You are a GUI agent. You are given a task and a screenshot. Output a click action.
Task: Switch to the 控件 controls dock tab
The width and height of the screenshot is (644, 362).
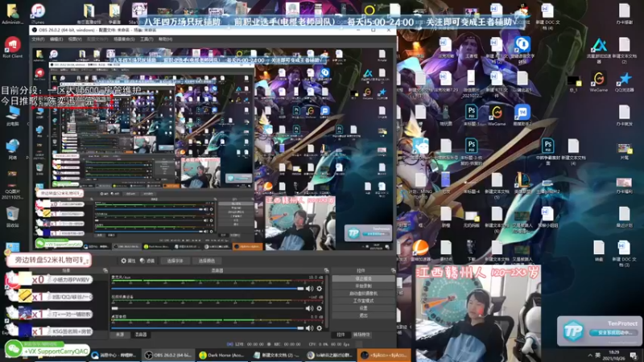click(x=341, y=335)
